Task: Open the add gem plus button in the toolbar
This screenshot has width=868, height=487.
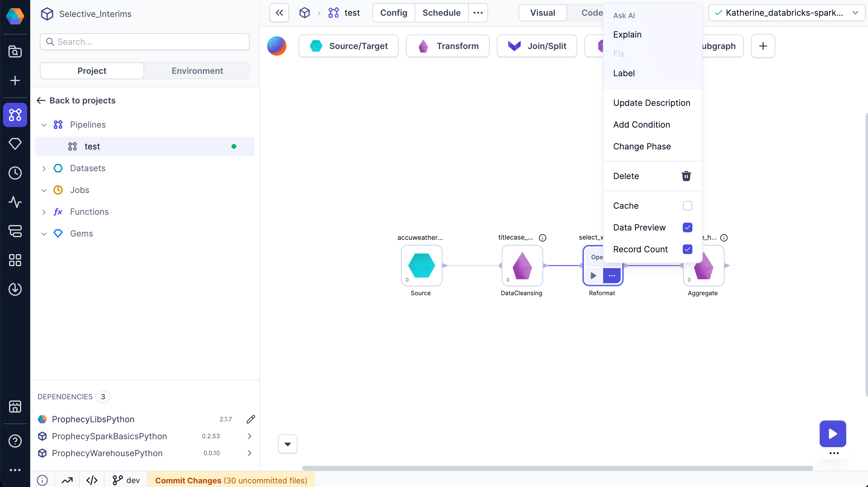Action: pyautogui.click(x=763, y=46)
